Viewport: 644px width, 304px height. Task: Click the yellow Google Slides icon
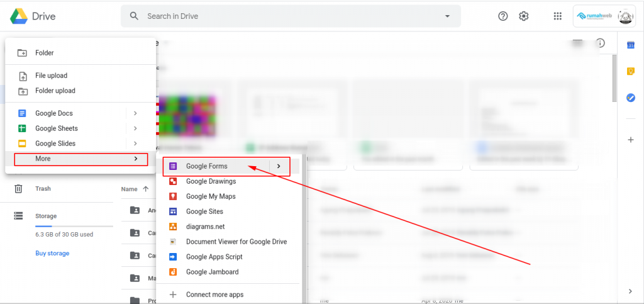coord(22,144)
